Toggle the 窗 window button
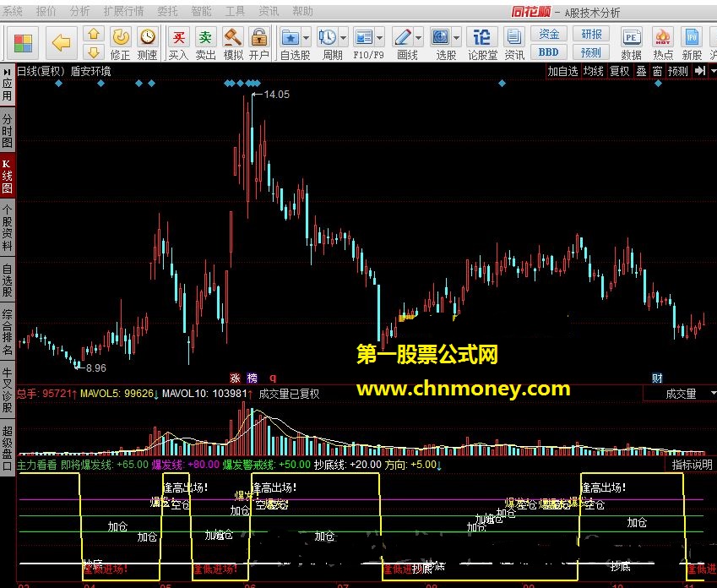This screenshot has width=717, height=588. click(657, 71)
